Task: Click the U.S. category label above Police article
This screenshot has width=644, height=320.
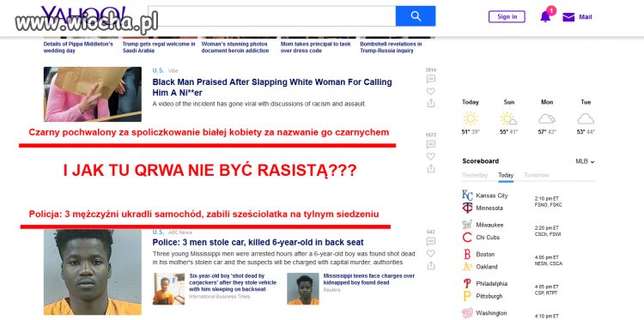Action: [158, 232]
